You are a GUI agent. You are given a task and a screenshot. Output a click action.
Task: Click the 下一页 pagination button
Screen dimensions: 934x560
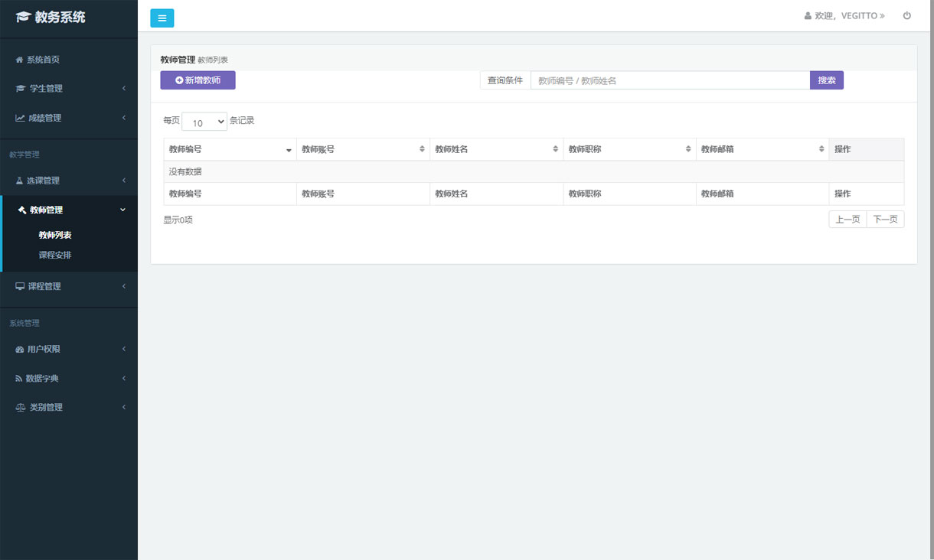click(x=885, y=220)
